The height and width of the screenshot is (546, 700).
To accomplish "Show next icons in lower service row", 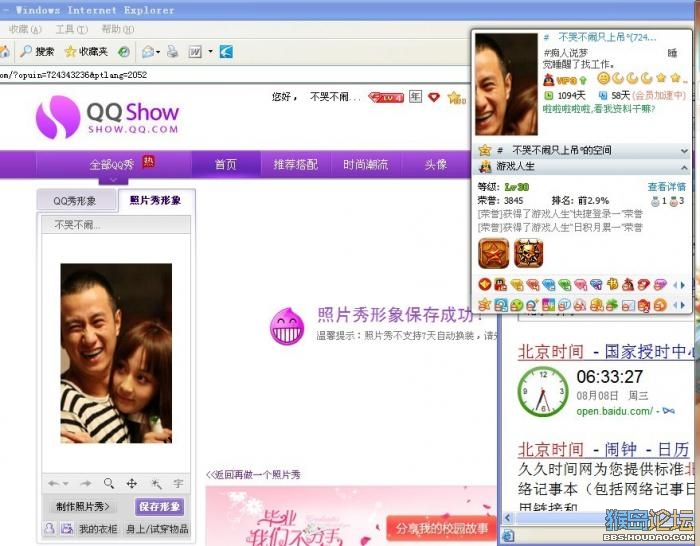I will tap(683, 305).
